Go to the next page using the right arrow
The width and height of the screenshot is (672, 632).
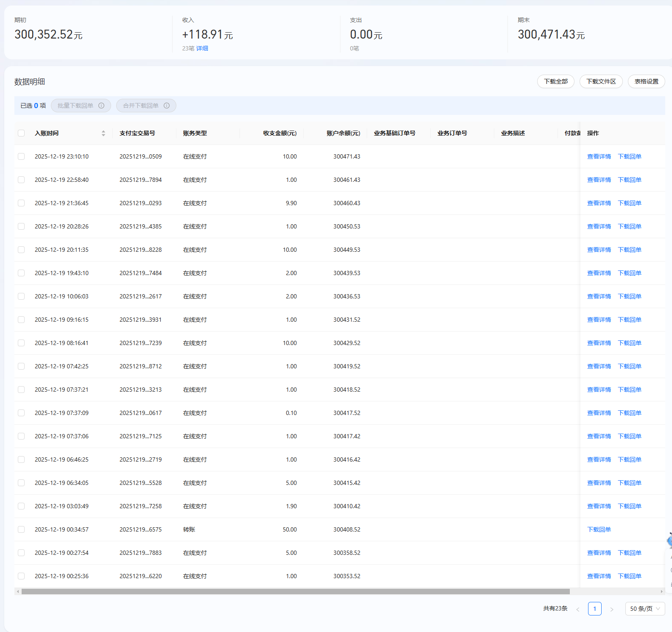[x=611, y=609]
